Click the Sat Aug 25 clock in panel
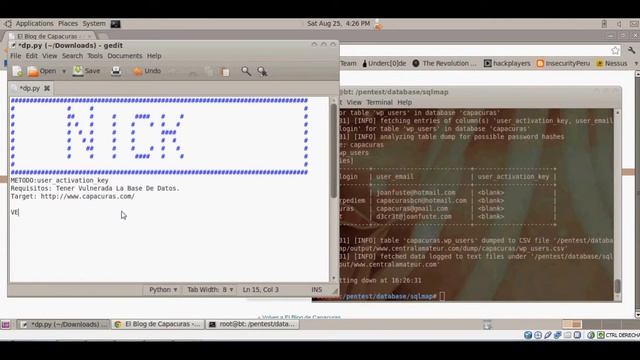The height and width of the screenshot is (360, 640). (x=338, y=24)
